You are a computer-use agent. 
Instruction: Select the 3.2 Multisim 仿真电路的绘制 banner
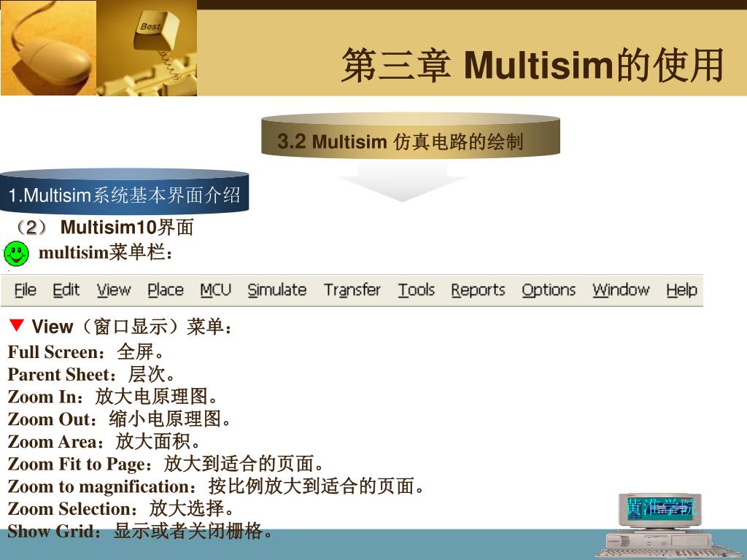point(410,135)
